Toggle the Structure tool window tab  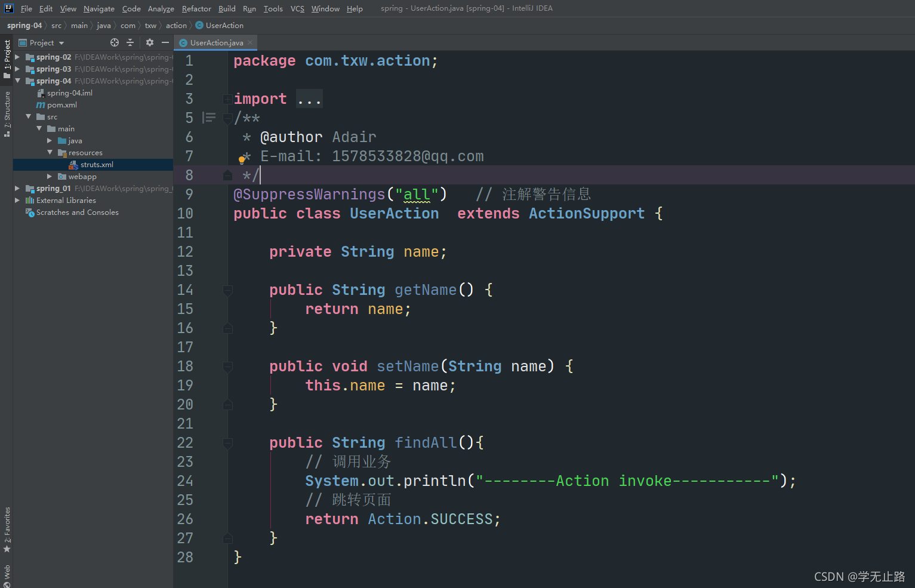[x=7, y=114]
